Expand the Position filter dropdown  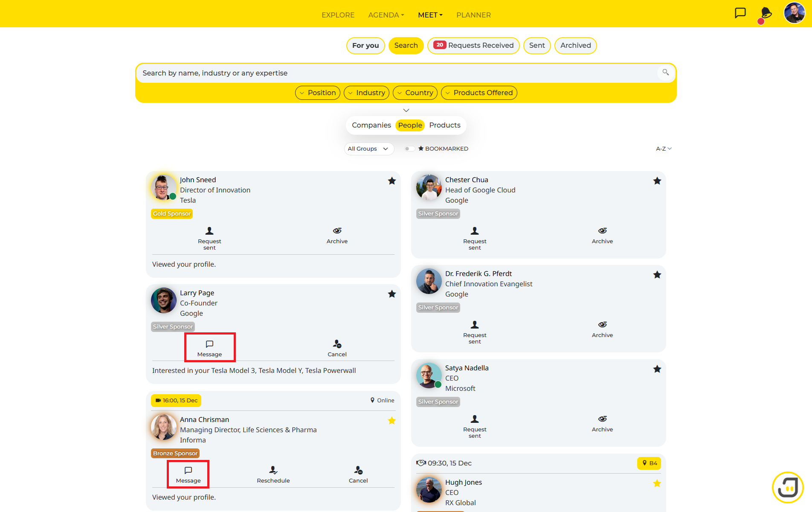(318, 93)
